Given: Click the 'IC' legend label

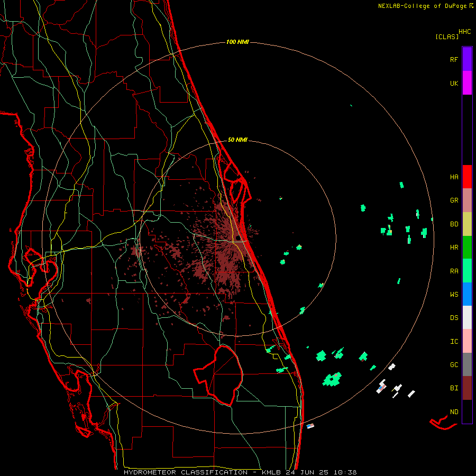Looking at the screenshot, I should pos(454,342).
